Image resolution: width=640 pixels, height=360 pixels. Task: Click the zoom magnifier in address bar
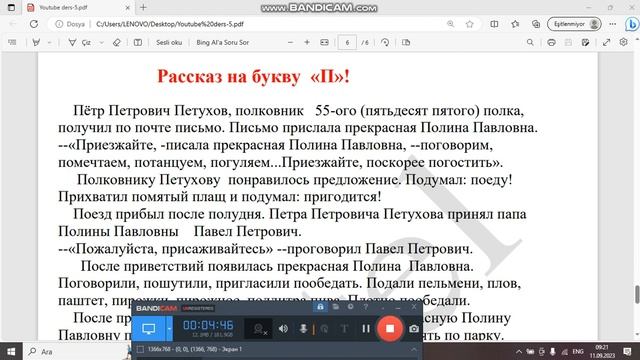[451, 24]
